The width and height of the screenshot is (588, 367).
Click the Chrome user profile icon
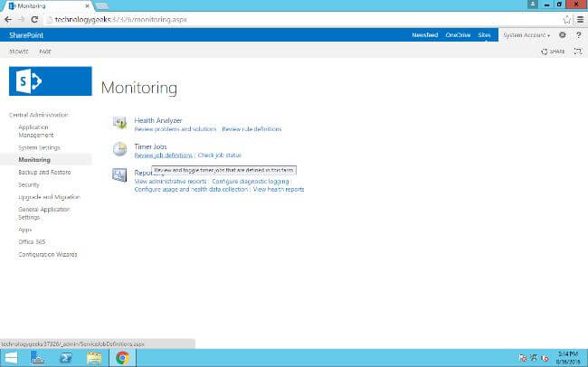tap(533, 5)
